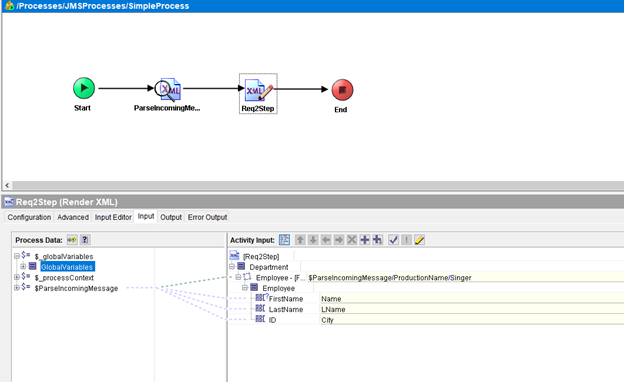Image resolution: width=624 pixels, height=382 pixels.
Task: Select the $_globalVariables root item
Action: pos(64,257)
